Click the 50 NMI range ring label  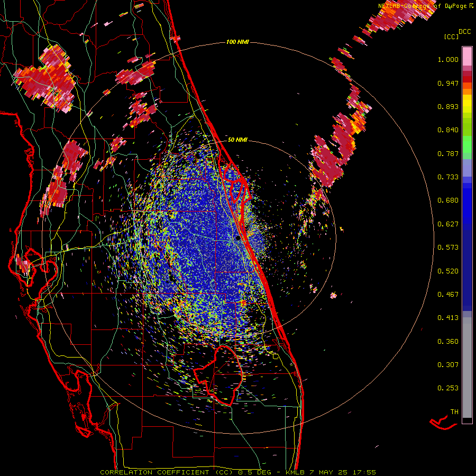point(237,140)
